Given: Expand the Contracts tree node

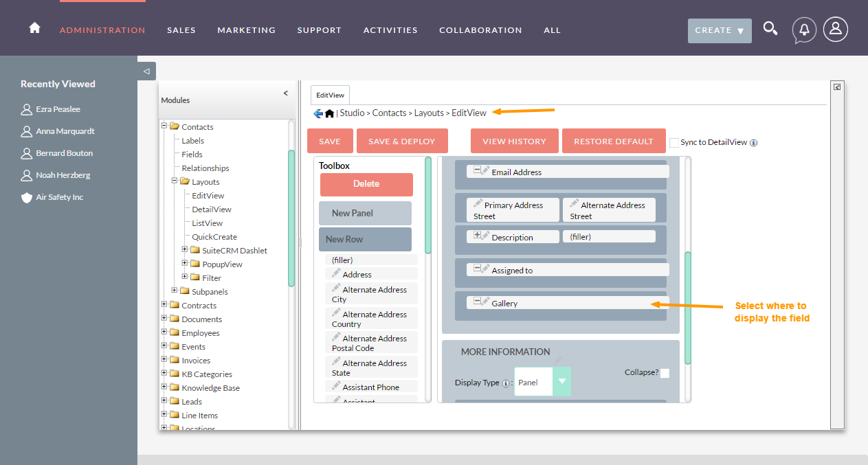Looking at the screenshot, I should click(x=164, y=304).
